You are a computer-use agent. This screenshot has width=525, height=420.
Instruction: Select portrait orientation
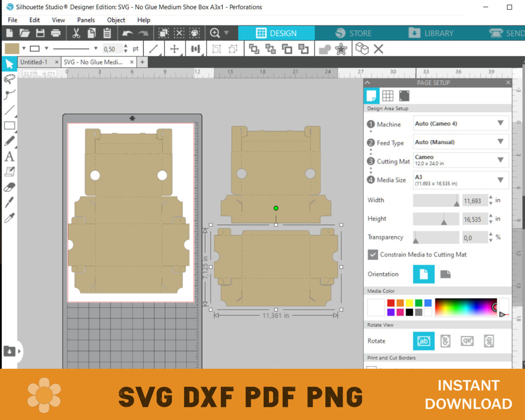tap(424, 274)
